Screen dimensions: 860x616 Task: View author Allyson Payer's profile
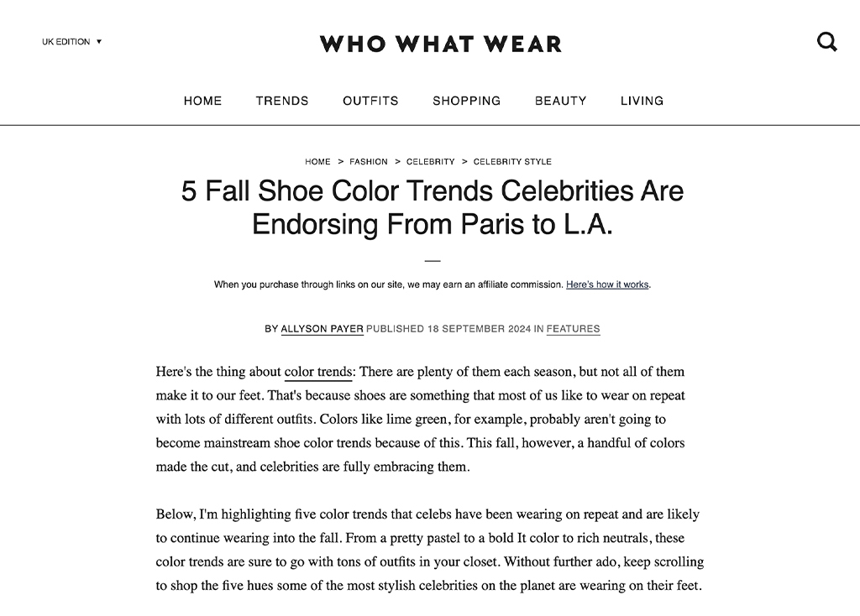(x=322, y=329)
